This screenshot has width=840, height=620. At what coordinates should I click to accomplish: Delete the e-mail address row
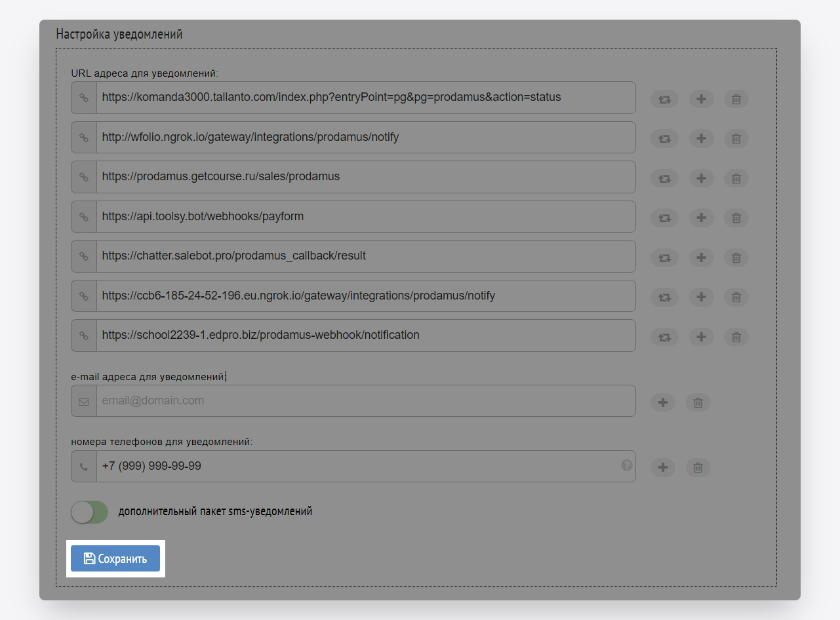coord(698,402)
